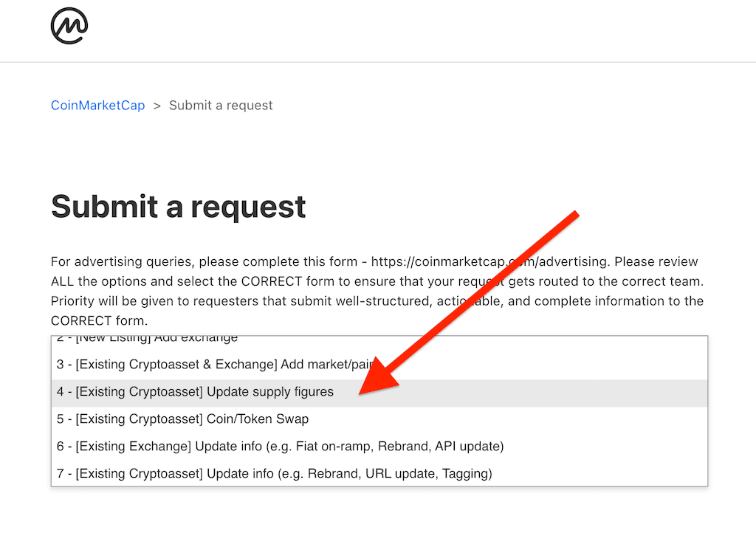Viewport: 756px width, 533px height.
Task: Pick option 5 Coin/Token Swap
Action: point(379,419)
